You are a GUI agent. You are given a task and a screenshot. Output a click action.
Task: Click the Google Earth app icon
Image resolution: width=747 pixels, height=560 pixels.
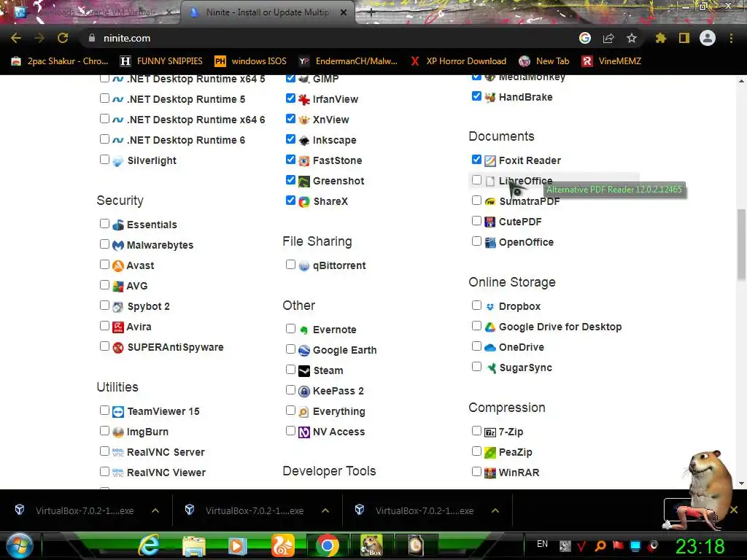(x=304, y=351)
